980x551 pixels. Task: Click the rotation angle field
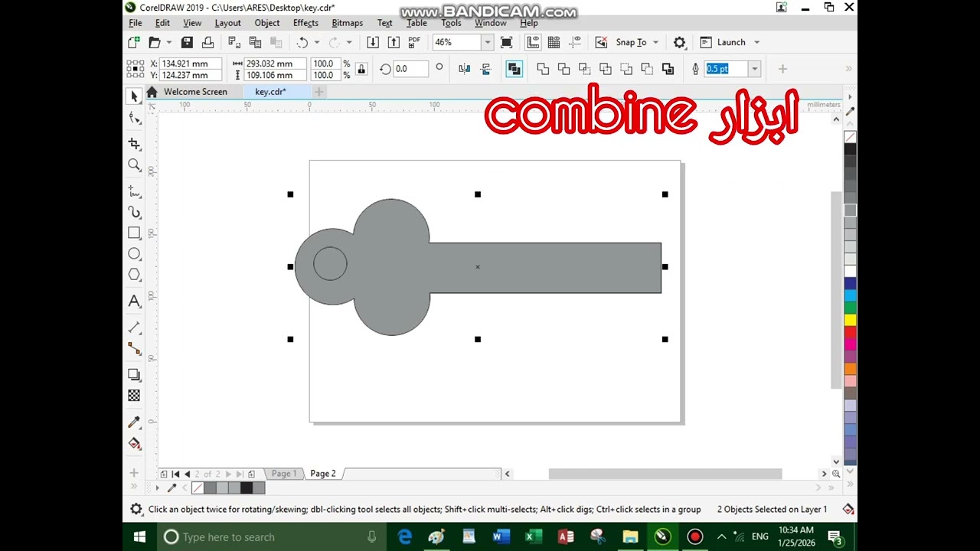410,69
